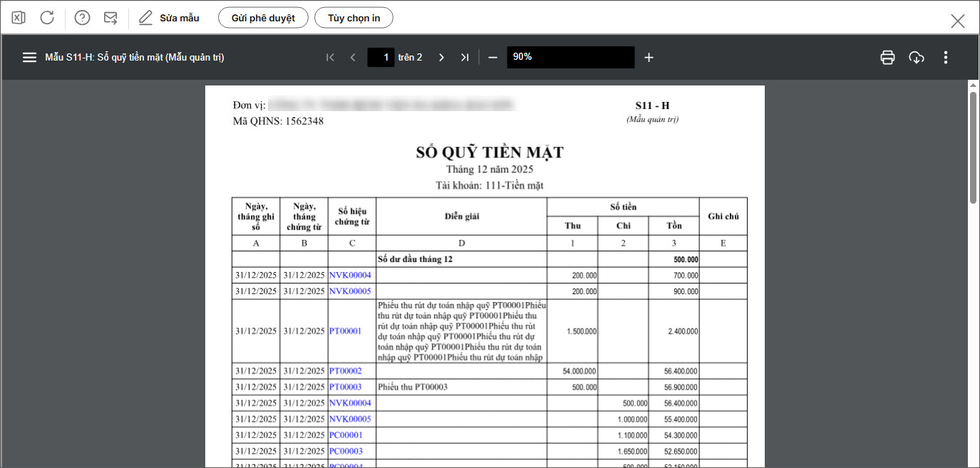Open Tùy chọn in print options
This screenshot has width=980, height=468.
[354, 18]
